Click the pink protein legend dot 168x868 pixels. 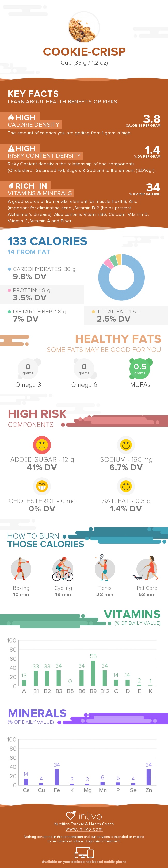coord(9,290)
